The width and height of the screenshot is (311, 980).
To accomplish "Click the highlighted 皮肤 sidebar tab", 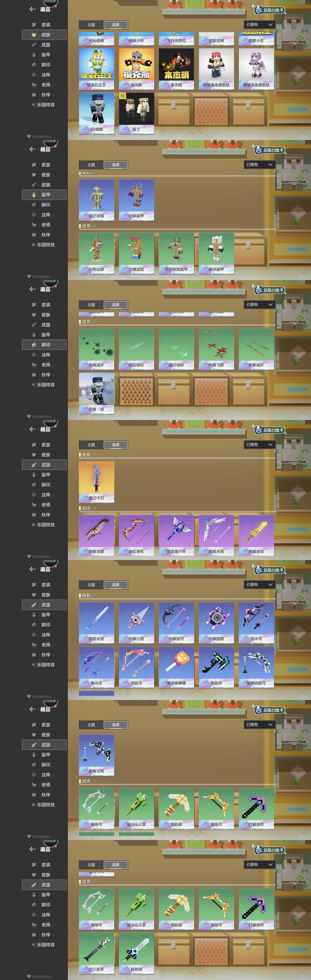I will 44,35.
